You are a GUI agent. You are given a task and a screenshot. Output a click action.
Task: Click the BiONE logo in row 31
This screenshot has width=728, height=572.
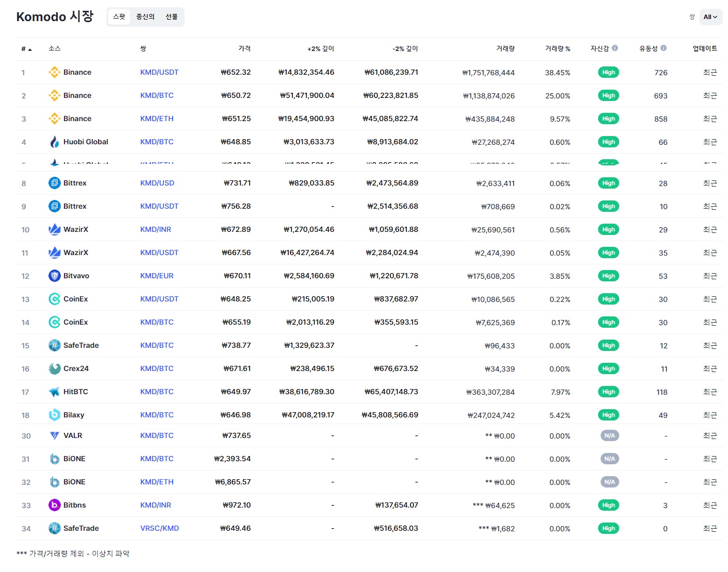pyautogui.click(x=54, y=459)
